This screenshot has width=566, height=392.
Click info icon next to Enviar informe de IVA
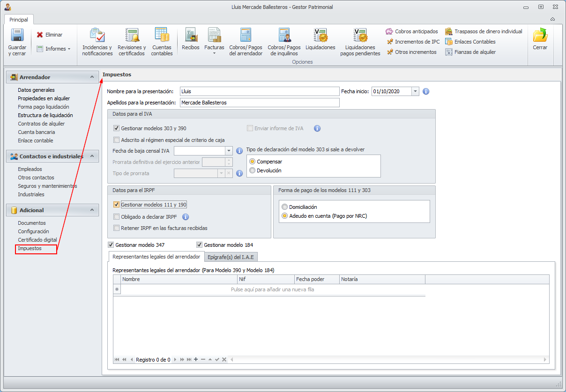(x=317, y=128)
